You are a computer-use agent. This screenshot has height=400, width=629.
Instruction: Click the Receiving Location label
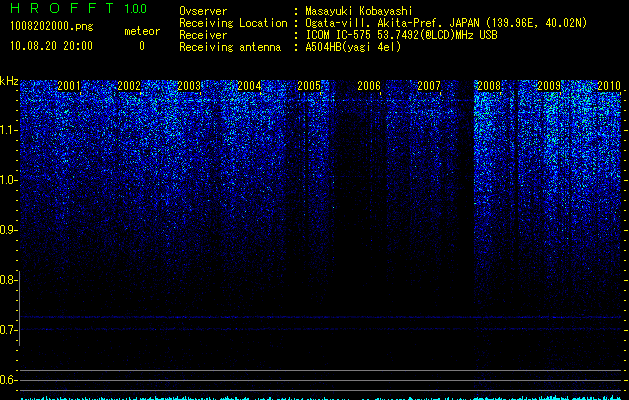[233, 23]
